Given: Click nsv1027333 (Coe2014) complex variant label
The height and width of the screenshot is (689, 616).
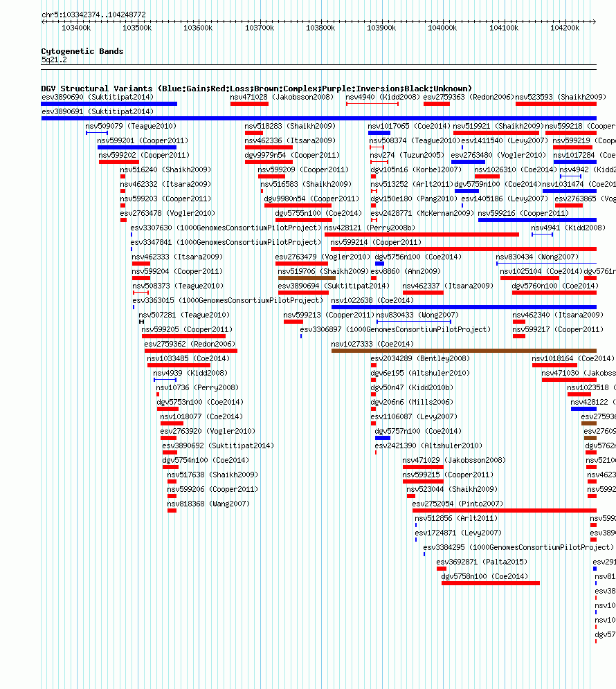Looking at the screenshot, I should click(372, 344).
